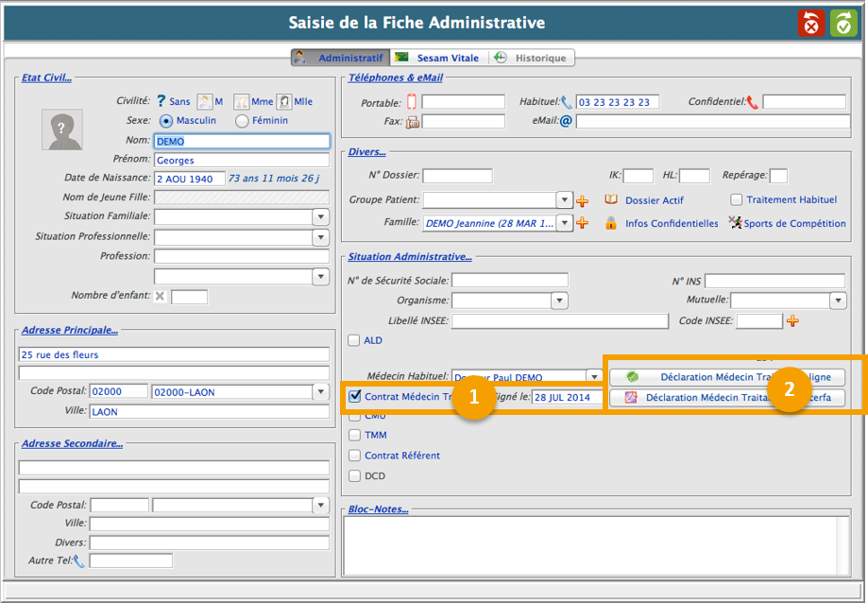The height and width of the screenshot is (603, 868).
Task: Click the 'Téléphones & eMail' section link
Action: pyautogui.click(x=395, y=78)
